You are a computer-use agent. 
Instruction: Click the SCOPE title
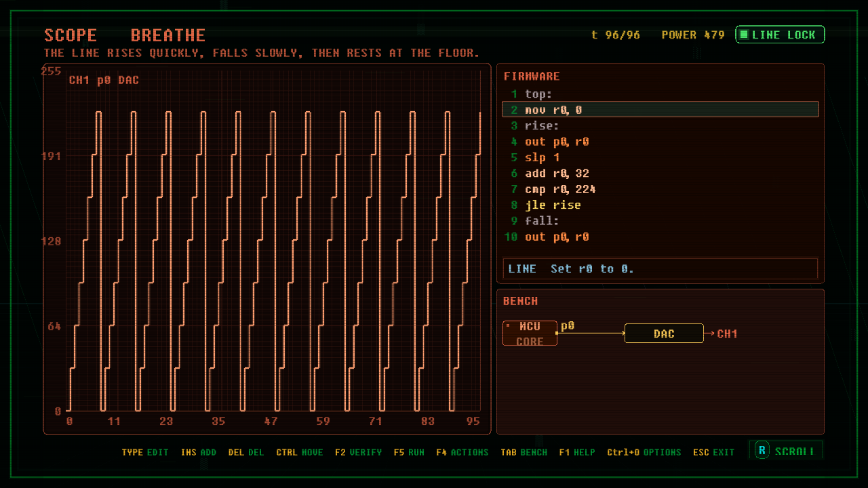pos(71,35)
